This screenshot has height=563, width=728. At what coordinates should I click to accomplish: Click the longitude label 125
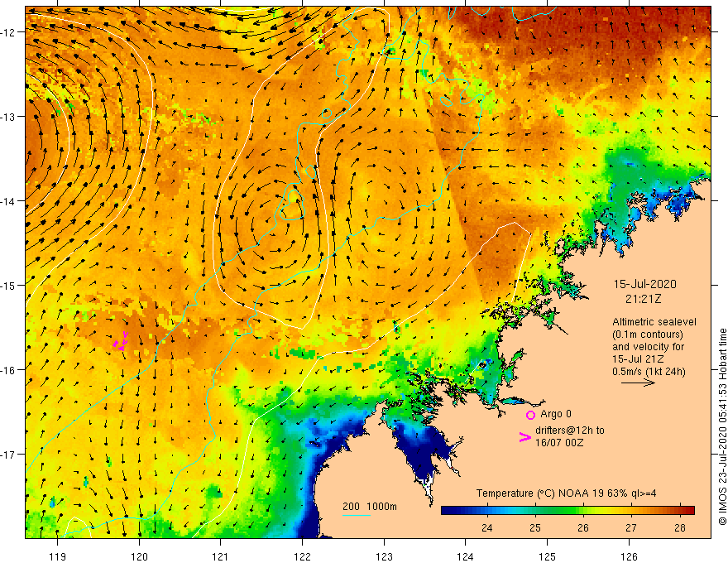click(548, 556)
